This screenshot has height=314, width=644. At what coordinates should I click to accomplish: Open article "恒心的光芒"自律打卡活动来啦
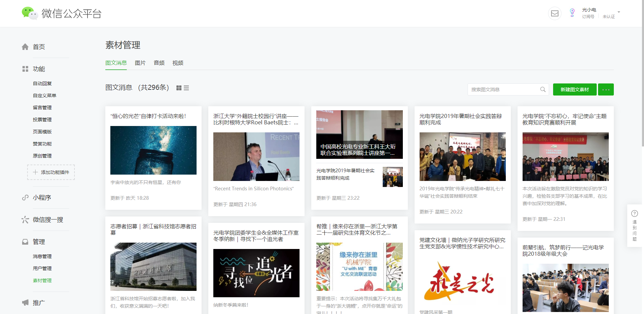[148, 116]
